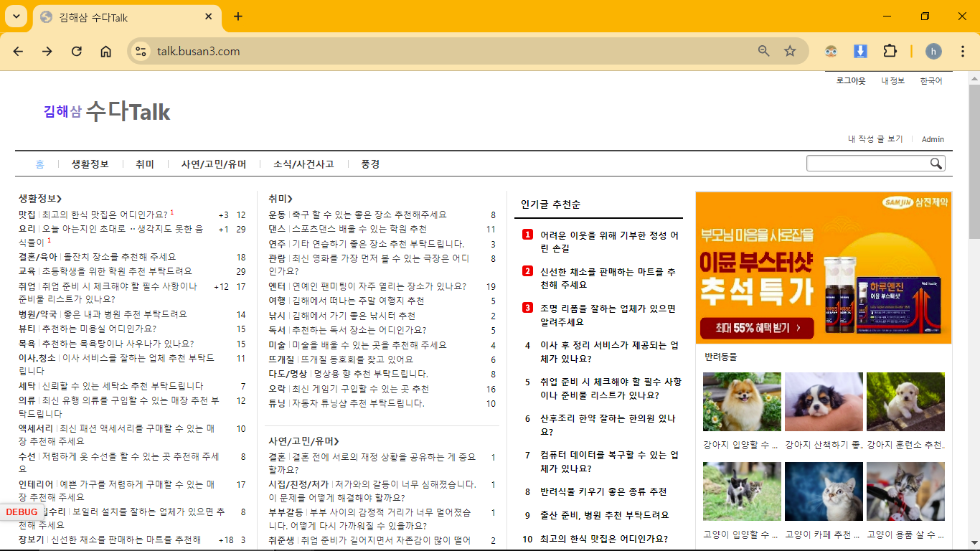Open the 풍경 navigation menu
The height and width of the screenshot is (551, 980).
point(370,164)
